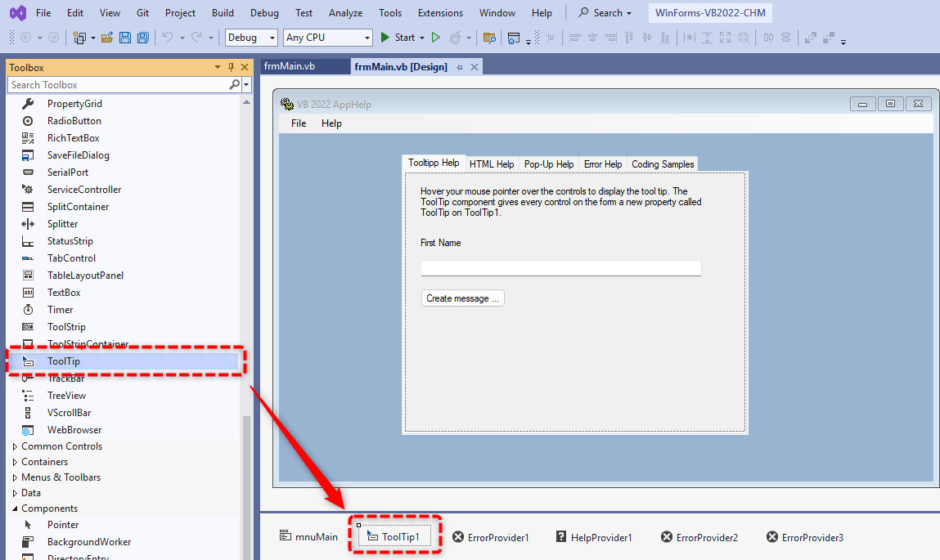Pin the Toolbox panel with auto-hide icon
The height and width of the screenshot is (560, 940).
pyautogui.click(x=232, y=68)
